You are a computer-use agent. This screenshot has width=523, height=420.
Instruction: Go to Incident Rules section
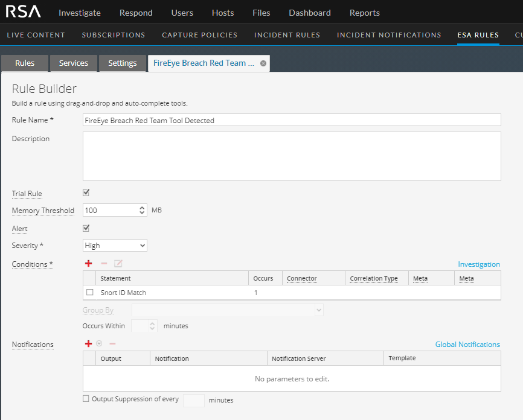pyautogui.click(x=287, y=35)
